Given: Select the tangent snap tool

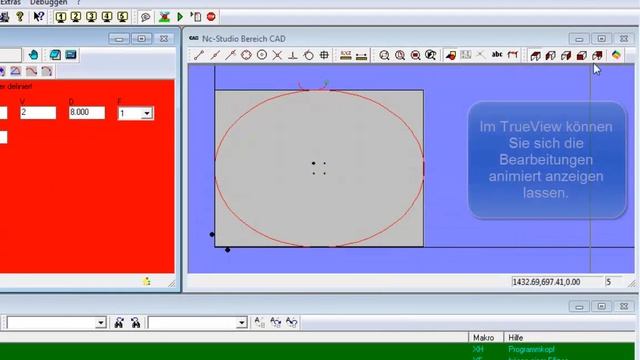Looking at the screenshot, I should click(x=309, y=55).
